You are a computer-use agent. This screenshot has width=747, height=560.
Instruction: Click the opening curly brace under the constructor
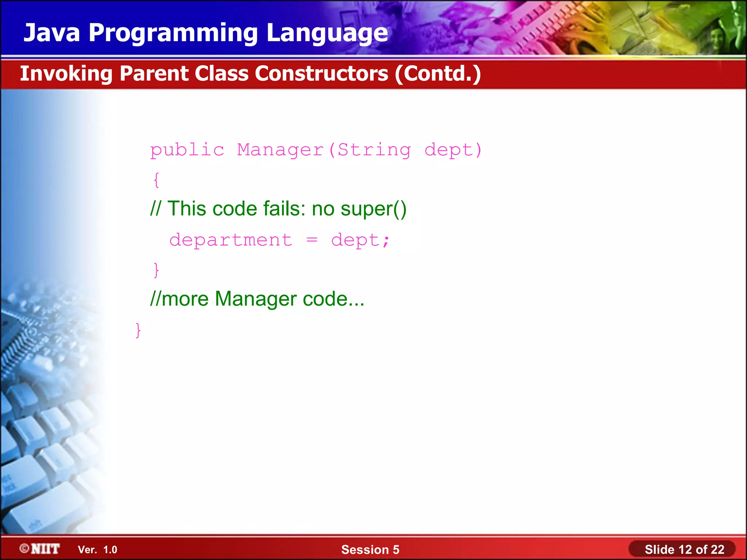[156, 180]
